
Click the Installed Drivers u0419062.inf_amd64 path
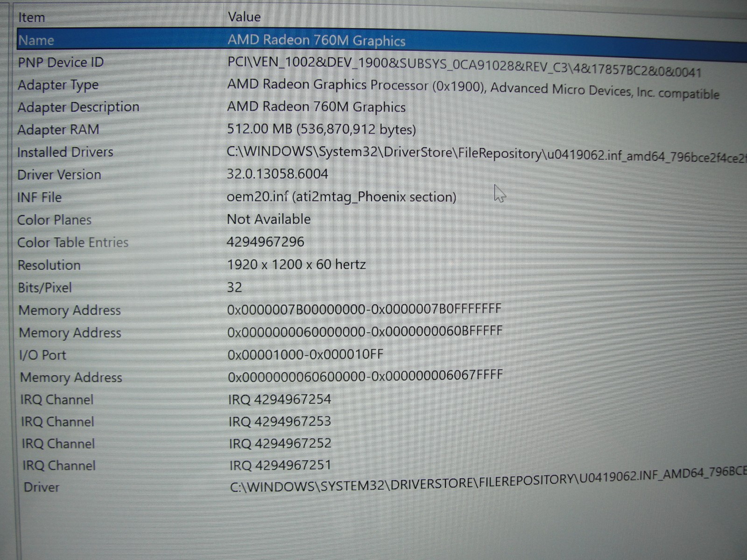tap(486, 154)
